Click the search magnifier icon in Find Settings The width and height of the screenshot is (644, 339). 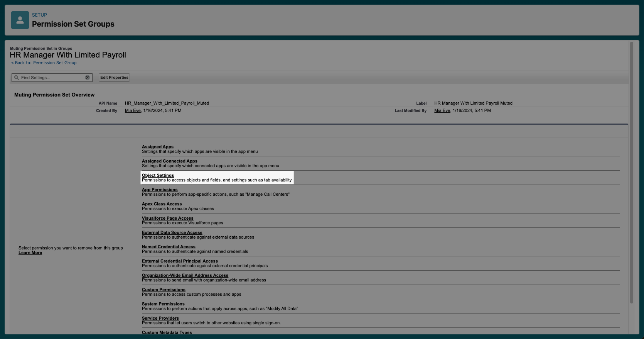17,78
